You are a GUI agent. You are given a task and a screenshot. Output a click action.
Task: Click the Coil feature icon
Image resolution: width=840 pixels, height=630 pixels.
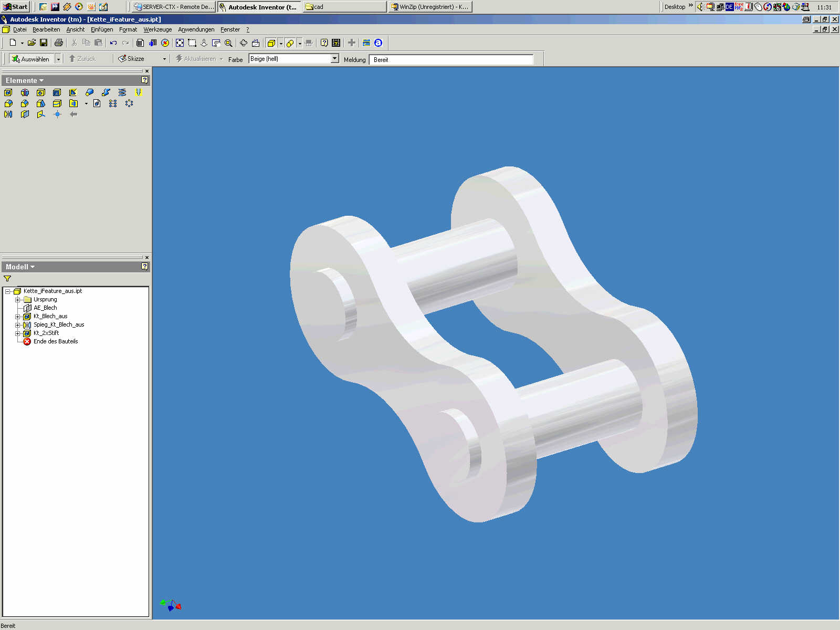click(x=122, y=92)
